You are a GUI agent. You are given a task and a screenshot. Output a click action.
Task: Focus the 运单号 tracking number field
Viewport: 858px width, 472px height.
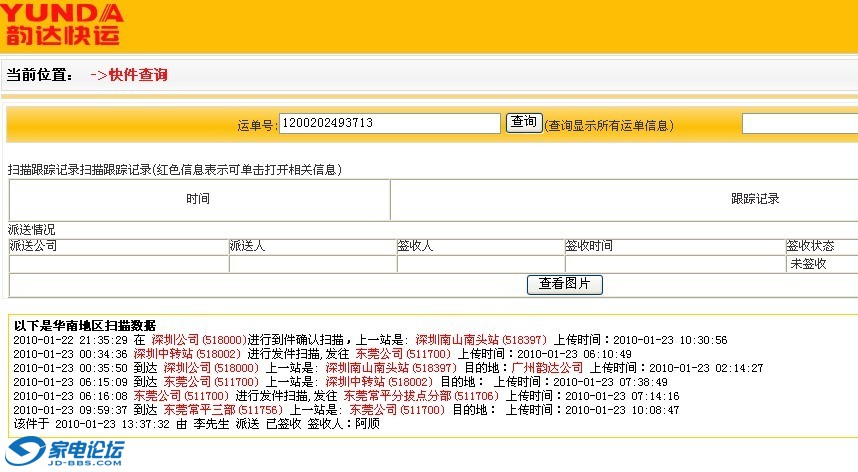pyautogui.click(x=389, y=123)
